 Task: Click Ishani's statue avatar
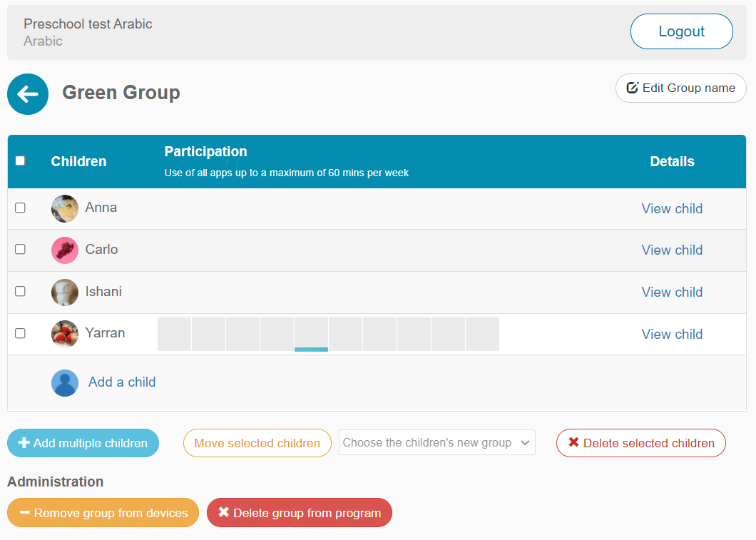coord(64,292)
